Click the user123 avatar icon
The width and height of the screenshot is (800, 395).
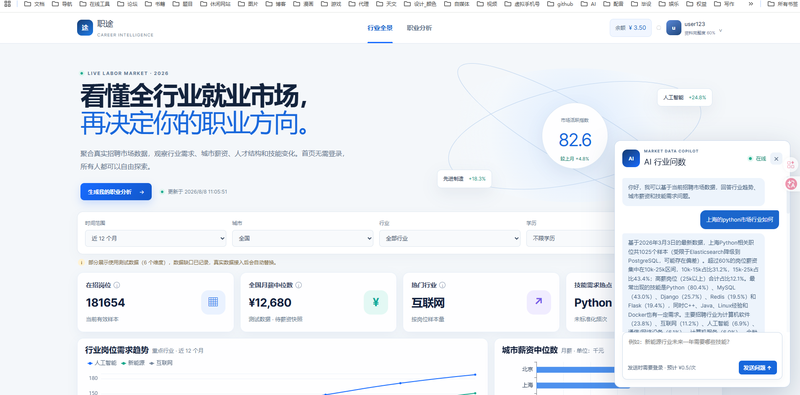(673, 28)
